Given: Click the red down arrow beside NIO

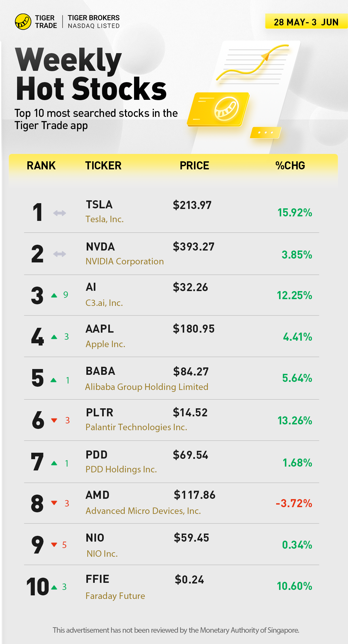Looking at the screenshot, I should coord(54,545).
